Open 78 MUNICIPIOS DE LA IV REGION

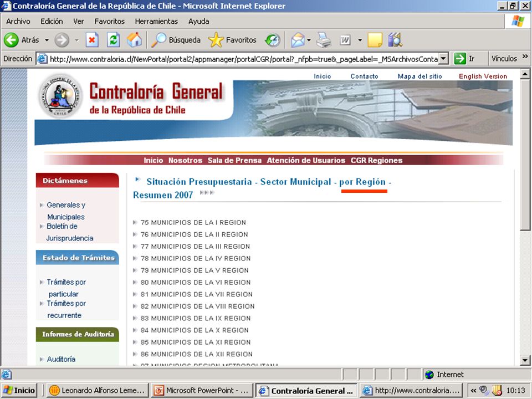pyautogui.click(x=196, y=259)
